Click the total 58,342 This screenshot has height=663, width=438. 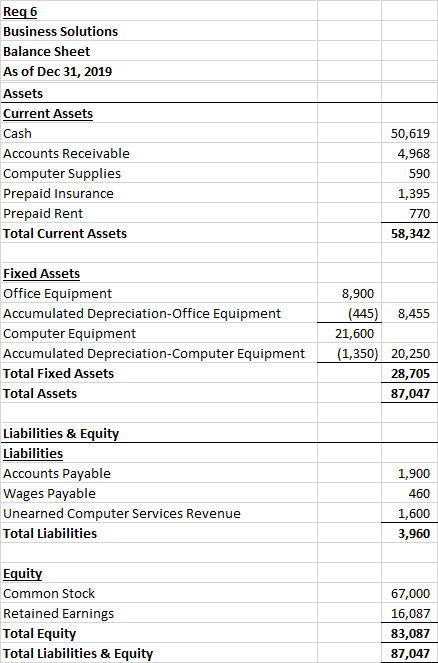pos(411,234)
